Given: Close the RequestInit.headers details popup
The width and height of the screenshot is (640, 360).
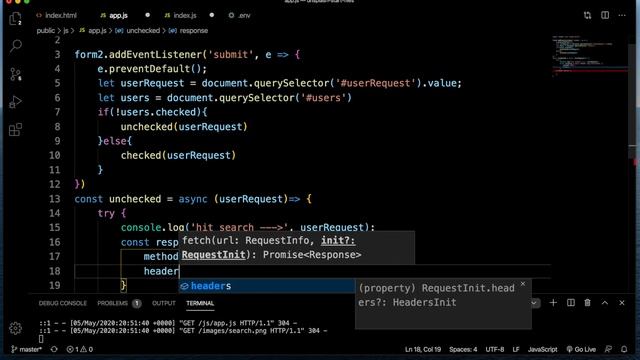Looking at the screenshot, I should (x=523, y=284).
